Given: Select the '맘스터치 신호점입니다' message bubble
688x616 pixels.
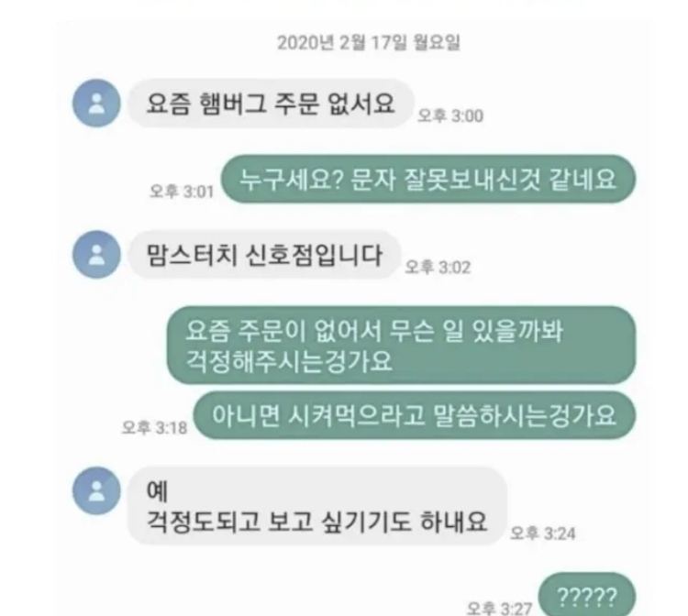Looking at the screenshot, I should (264, 255).
